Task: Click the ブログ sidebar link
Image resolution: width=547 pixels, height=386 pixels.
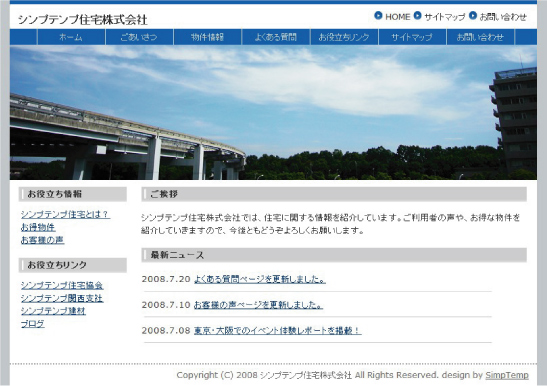Action: click(x=33, y=324)
